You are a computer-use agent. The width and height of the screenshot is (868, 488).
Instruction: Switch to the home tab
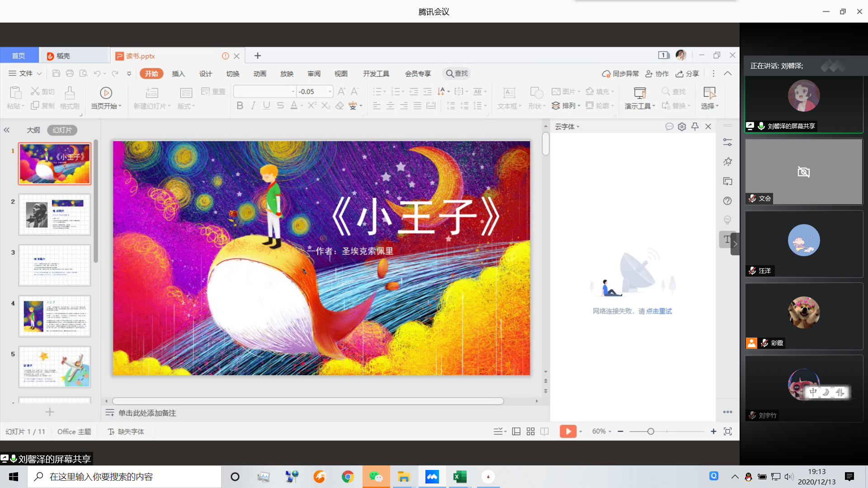[19, 56]
